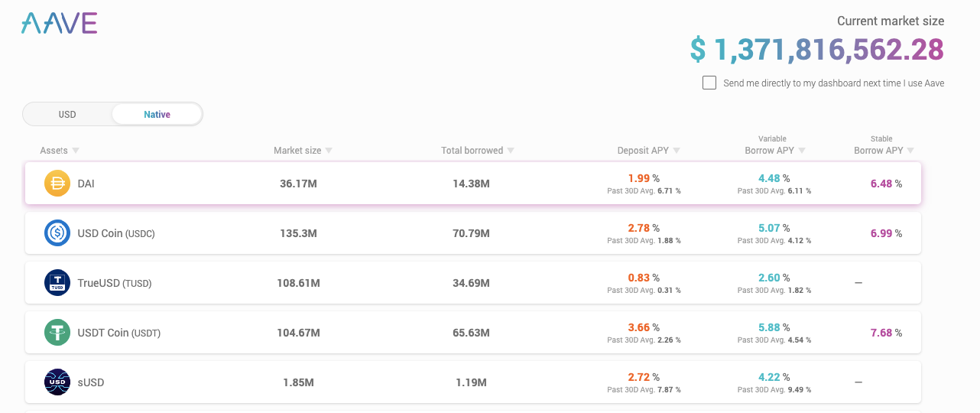Open the USD Coin (USDC) name
The height and width of the screenshot is (413, 980).
[x=116, y=233]
